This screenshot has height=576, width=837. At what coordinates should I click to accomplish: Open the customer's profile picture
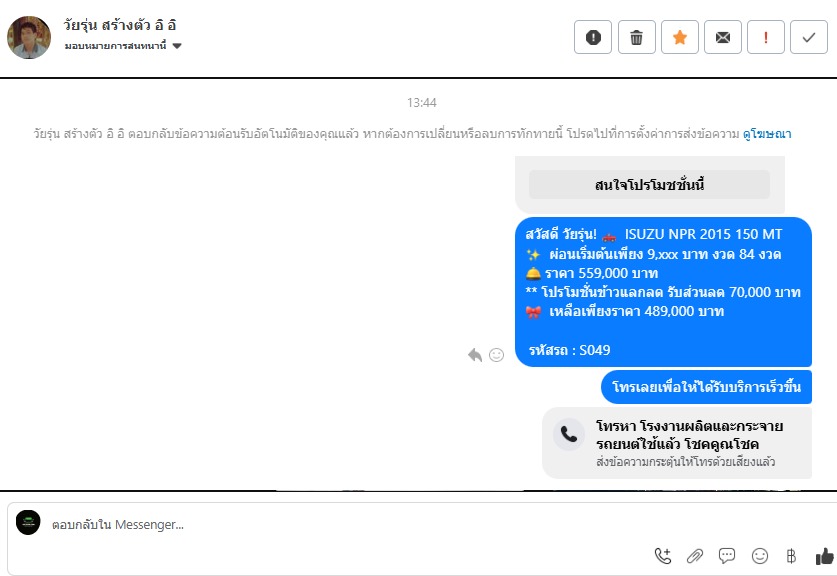(x=29, y=37)
